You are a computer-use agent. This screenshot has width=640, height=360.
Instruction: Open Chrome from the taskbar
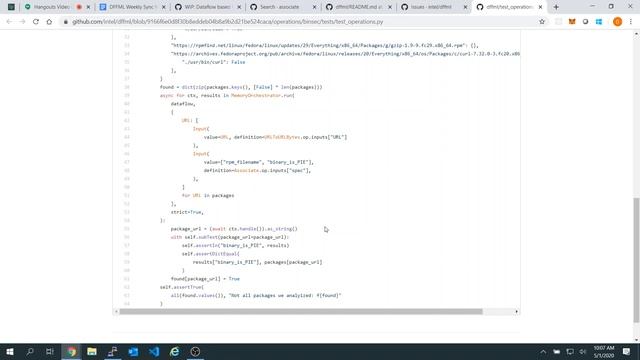[x=71, y=351]
